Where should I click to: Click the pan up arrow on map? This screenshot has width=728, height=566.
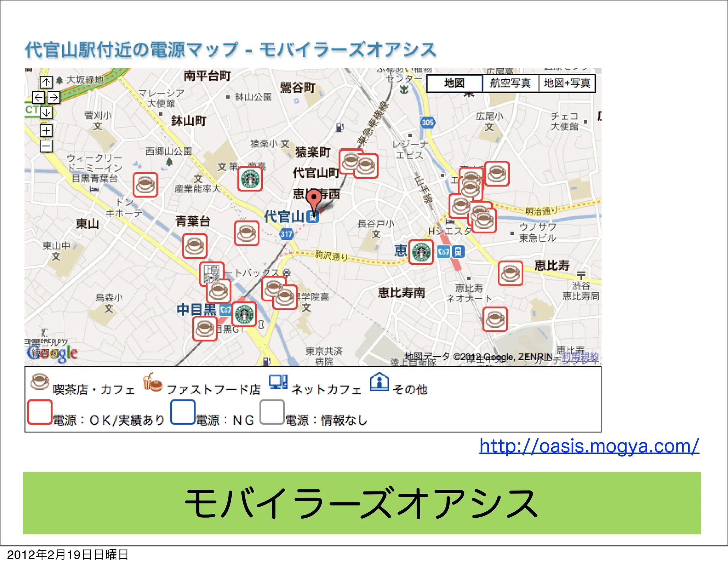[x=46, y=82]
